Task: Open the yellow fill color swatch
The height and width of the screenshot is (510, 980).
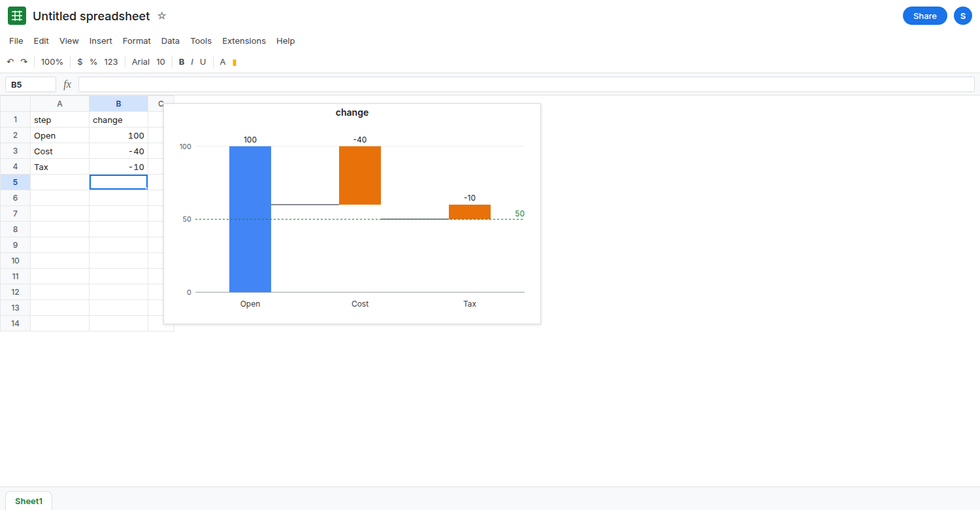Action: pos(235,62)
